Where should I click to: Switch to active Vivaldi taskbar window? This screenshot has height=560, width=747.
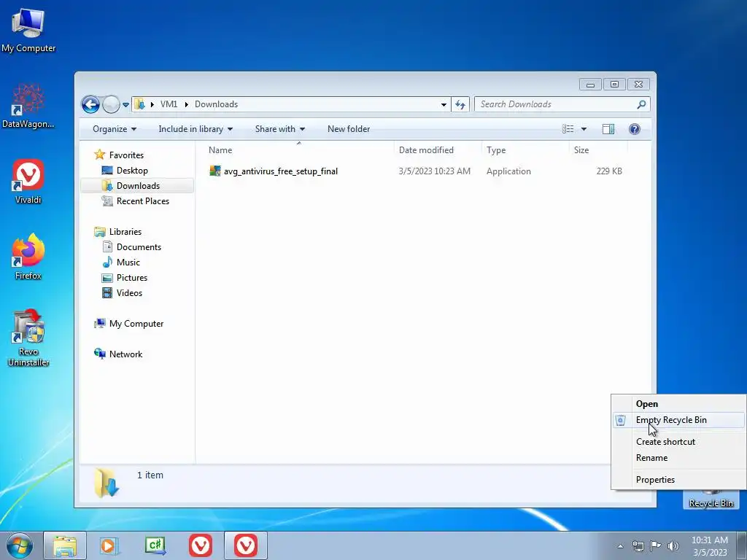click(246, 545)
